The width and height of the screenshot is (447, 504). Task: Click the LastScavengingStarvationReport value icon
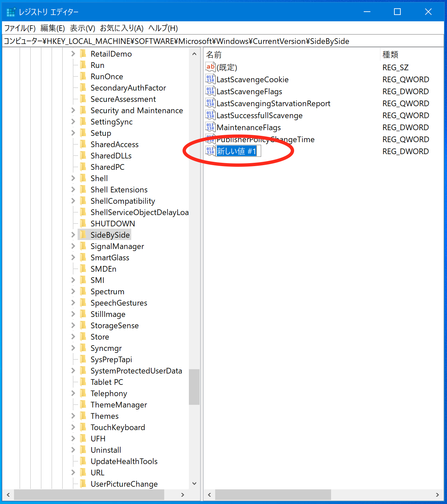click(x=210, y=103)
